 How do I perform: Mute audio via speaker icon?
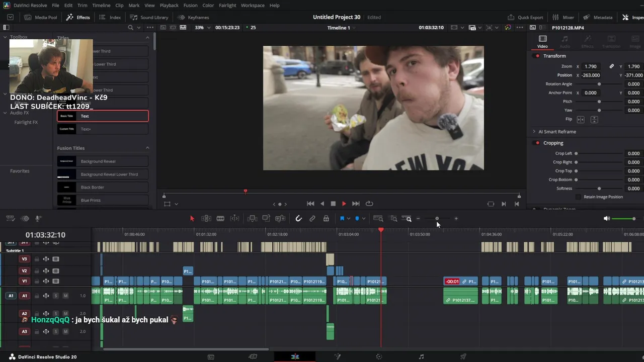607,219
